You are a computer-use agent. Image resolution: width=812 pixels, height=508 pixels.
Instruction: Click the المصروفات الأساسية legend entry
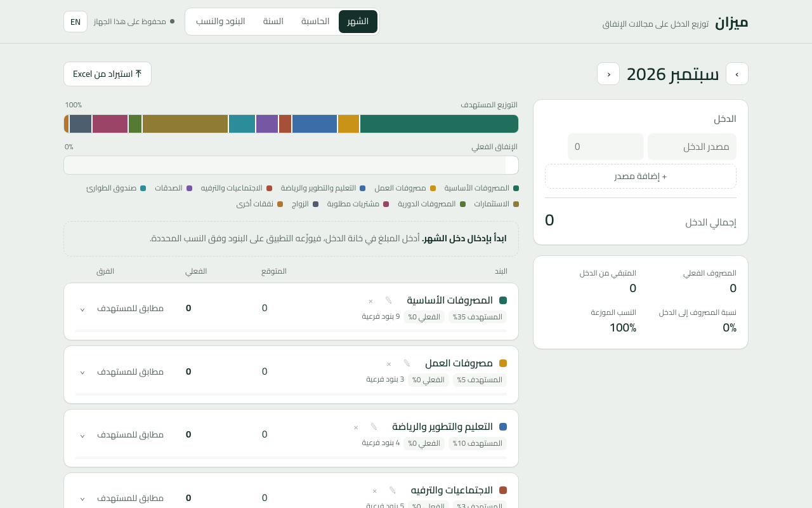point(481,188)
